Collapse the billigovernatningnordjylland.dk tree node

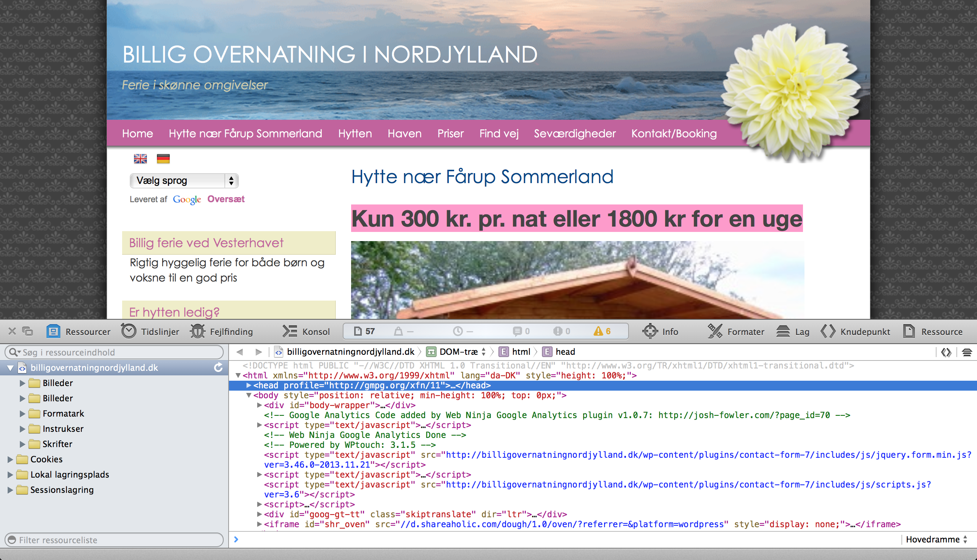(x=10, y=368)
